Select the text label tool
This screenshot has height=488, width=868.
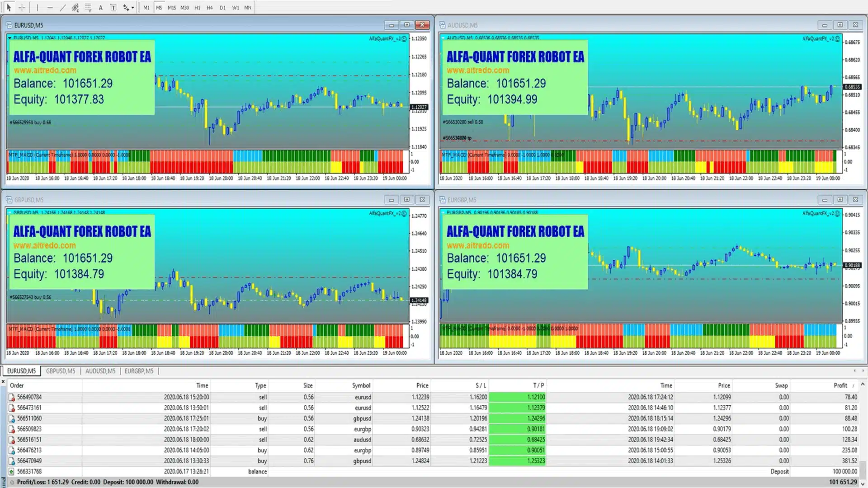coord(113,7)
